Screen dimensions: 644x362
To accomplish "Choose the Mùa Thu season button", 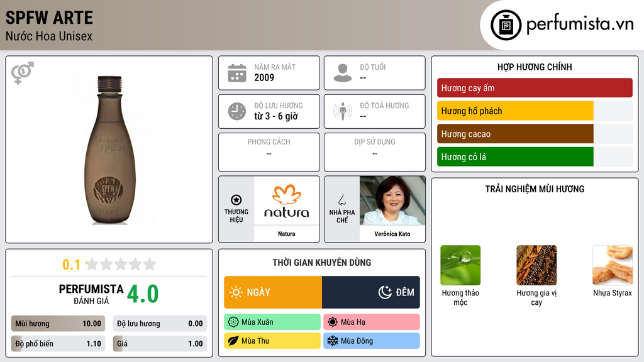I will (x=272, y=341).
